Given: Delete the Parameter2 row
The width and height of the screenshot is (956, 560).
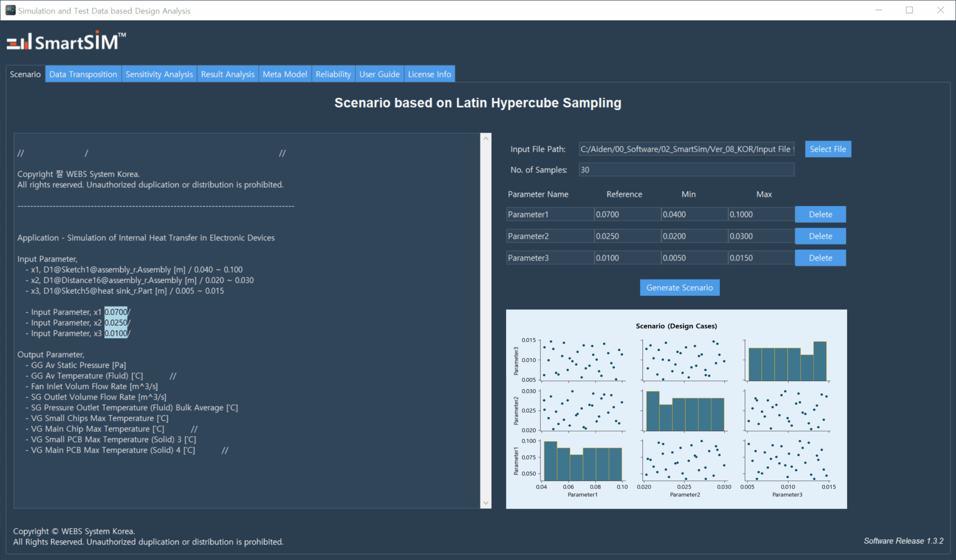Looking at the screenshot, I should 820,236.
